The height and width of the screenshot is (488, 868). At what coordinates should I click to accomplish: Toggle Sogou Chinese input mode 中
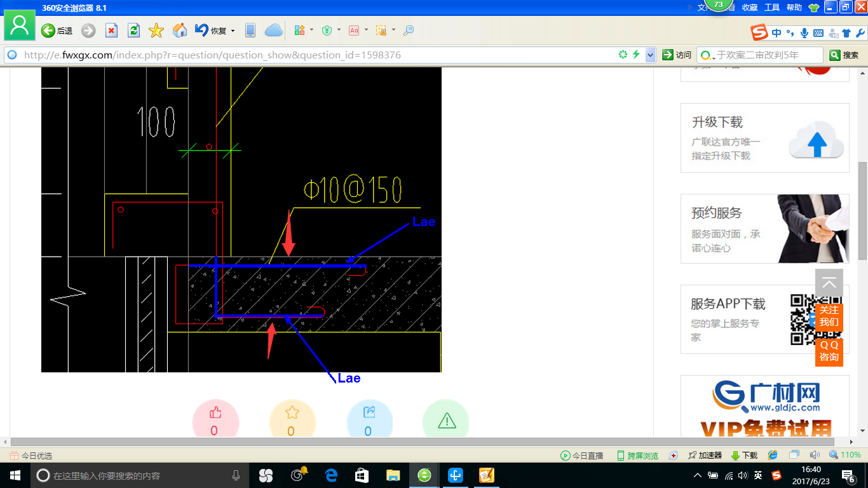tap(776, 33)
